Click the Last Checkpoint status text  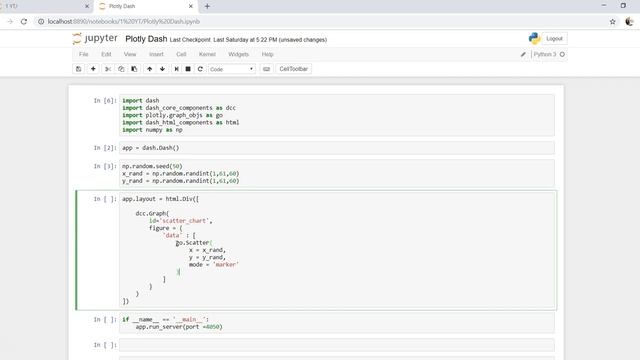[x=248, y=40]
